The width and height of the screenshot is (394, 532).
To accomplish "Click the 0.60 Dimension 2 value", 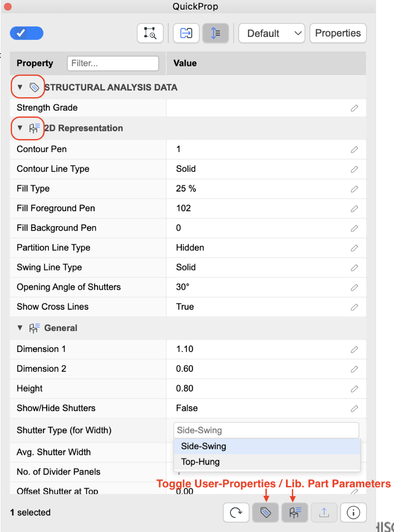I will [x=185, y=369].
